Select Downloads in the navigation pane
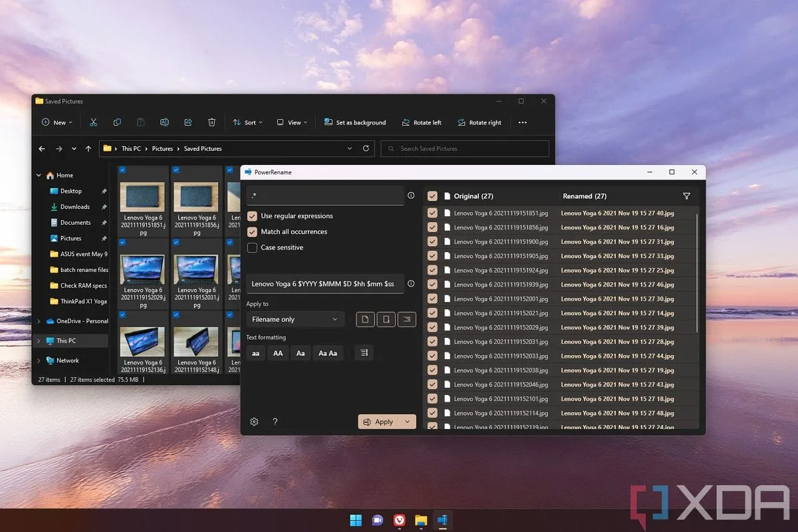 (x=74, y=207)
